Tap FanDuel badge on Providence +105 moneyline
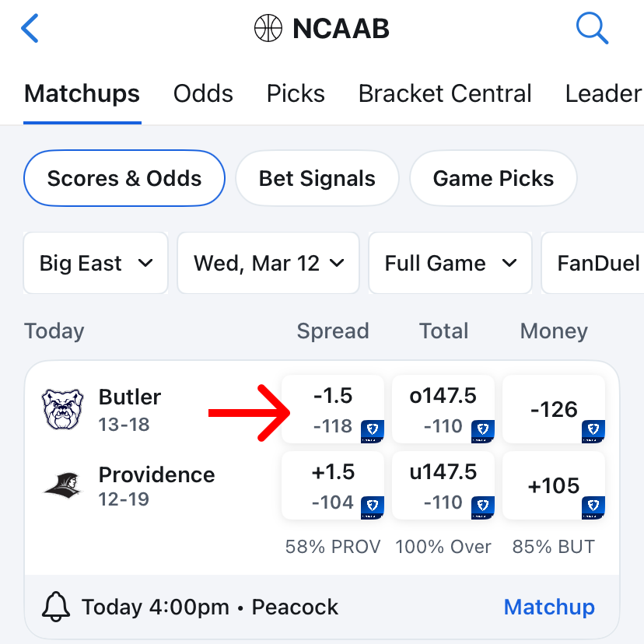 (593, 507)
